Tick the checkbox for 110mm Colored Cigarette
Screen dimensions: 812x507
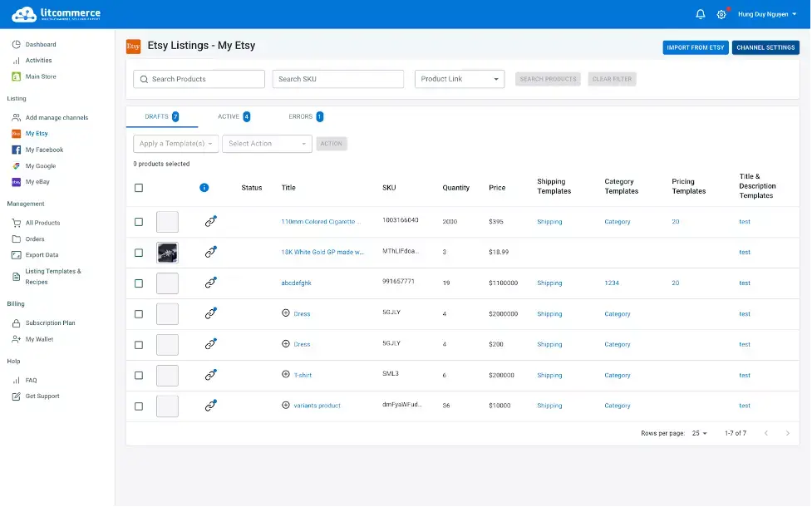tap(139, 222)
